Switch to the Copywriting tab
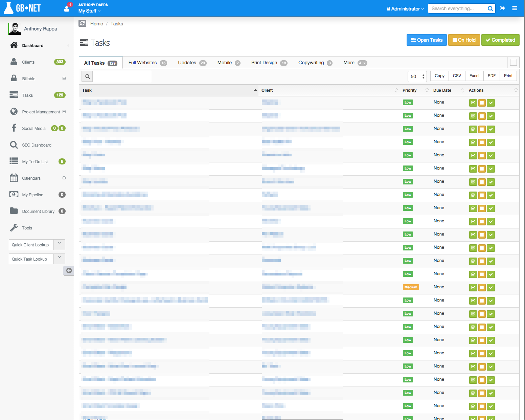Viewport: 525px width, 420px height. point(315,63)
